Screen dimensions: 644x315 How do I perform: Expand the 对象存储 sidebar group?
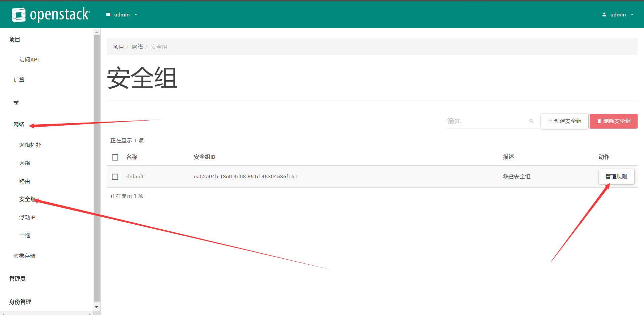[24, 256]
